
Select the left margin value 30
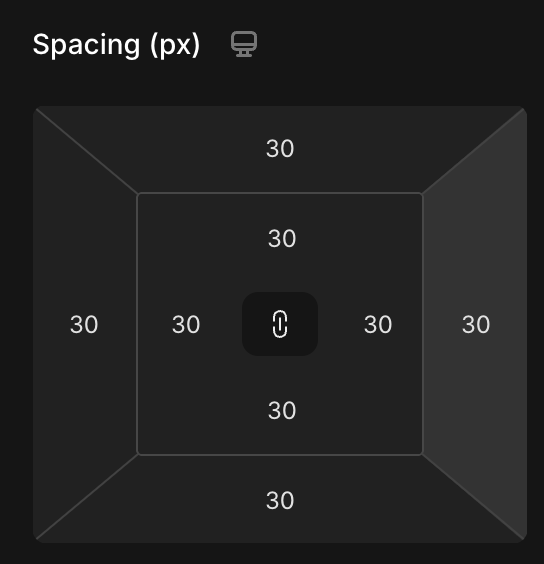pyautogui.click(x=84, y=324)
